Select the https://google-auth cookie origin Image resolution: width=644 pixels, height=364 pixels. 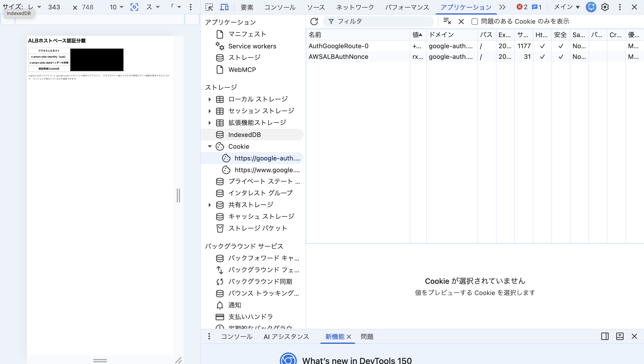coord(252,158)
